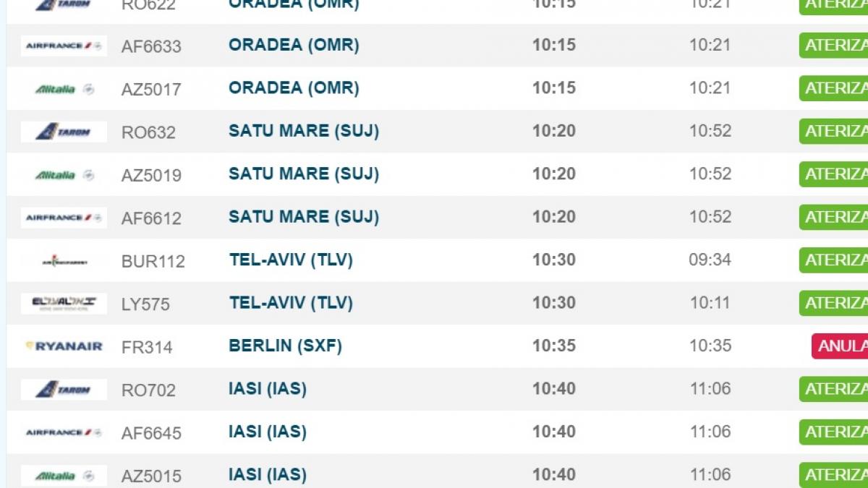The image size is (868, 488).
Task: Click the Alitalia logo next to AZ5015
Action: pyautogui.click(x=64, y=475)
